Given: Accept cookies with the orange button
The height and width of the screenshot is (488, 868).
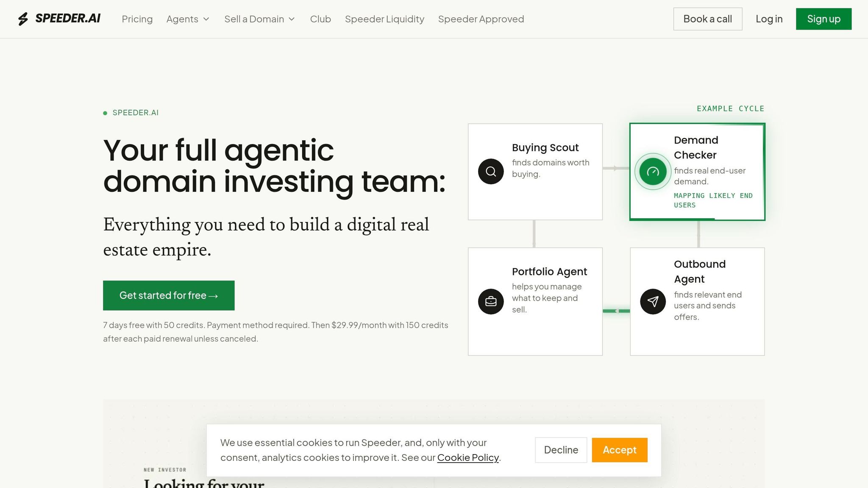Looking at the screenshot, I should point(620,450).
